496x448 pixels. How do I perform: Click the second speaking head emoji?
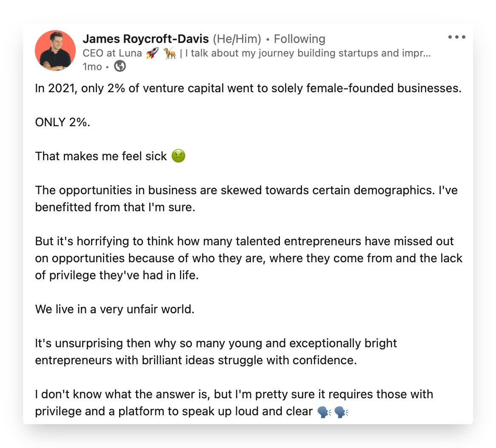pyautogui.click(x=341, y=412)
